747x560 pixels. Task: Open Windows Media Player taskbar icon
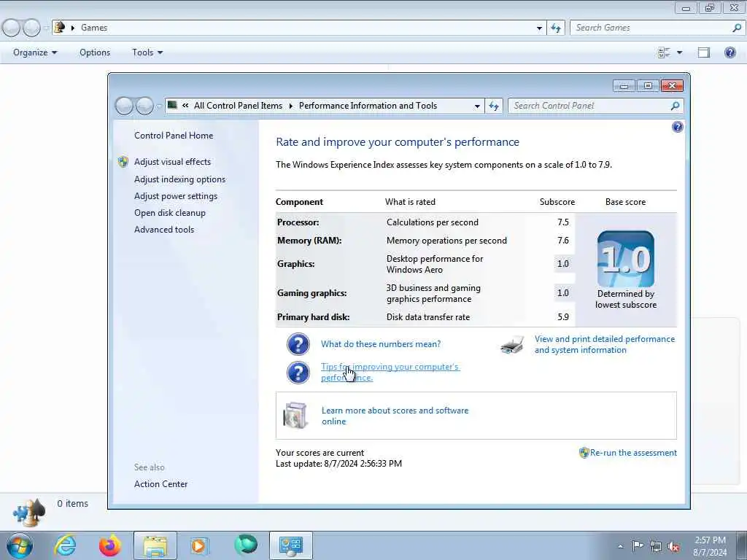click(198, 545)
